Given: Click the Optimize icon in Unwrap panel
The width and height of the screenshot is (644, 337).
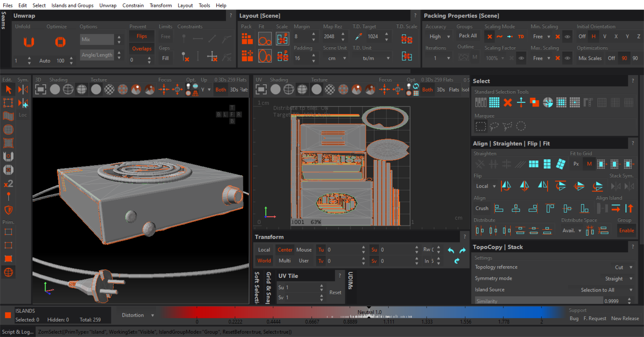Looking at the screenshot, I should pyautogui.click(x=60, y=42).
